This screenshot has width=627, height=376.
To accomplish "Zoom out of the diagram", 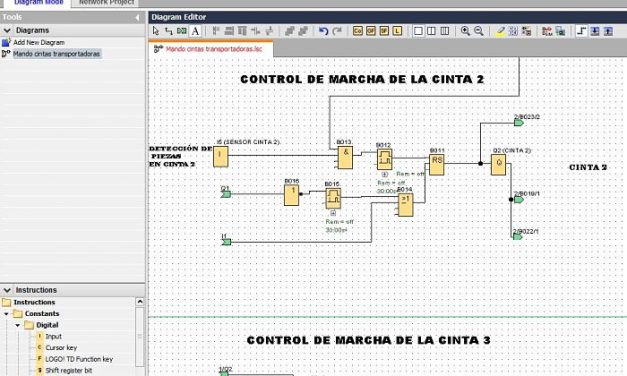I will (479, 31).
